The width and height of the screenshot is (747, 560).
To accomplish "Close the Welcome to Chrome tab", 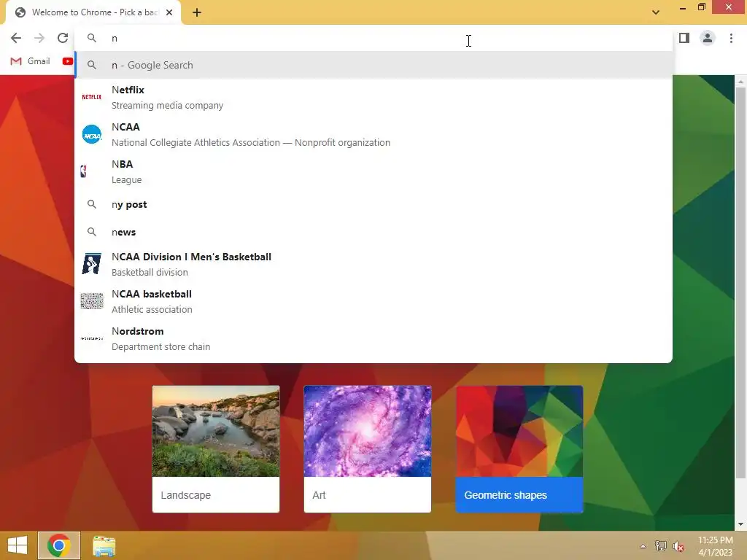I will pyautogui.click(x=169, y=12).
